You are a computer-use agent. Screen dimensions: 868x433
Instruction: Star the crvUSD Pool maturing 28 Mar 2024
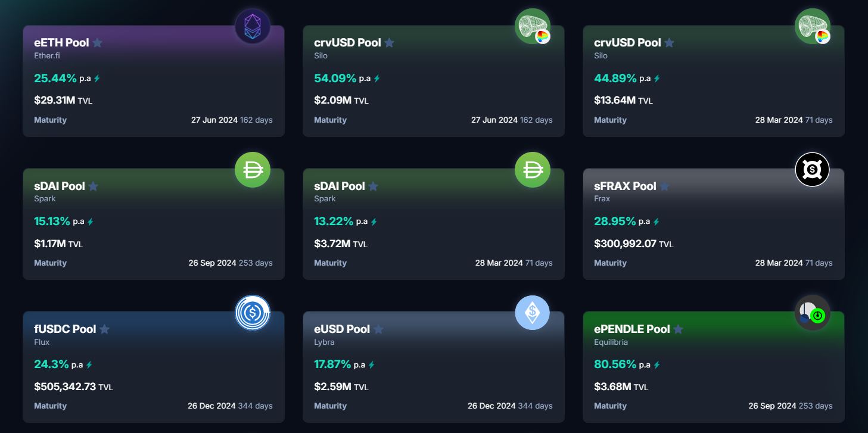point(669,43)
